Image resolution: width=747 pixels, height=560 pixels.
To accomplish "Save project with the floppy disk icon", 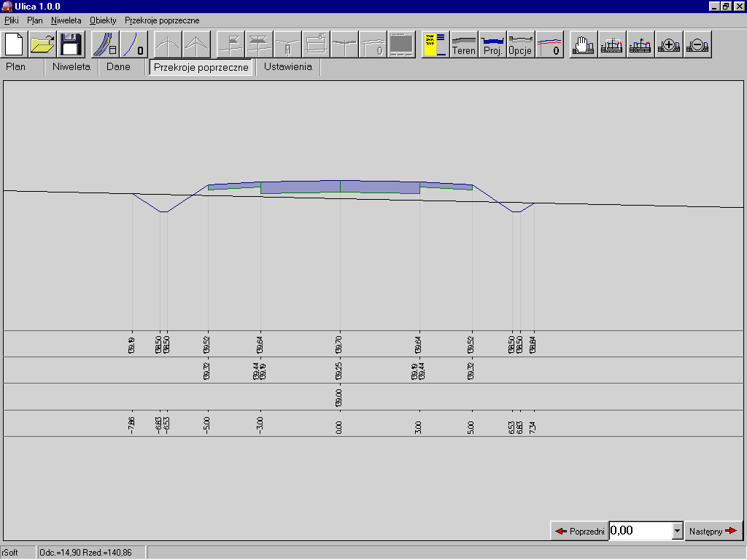I will [x=71, y=44].
